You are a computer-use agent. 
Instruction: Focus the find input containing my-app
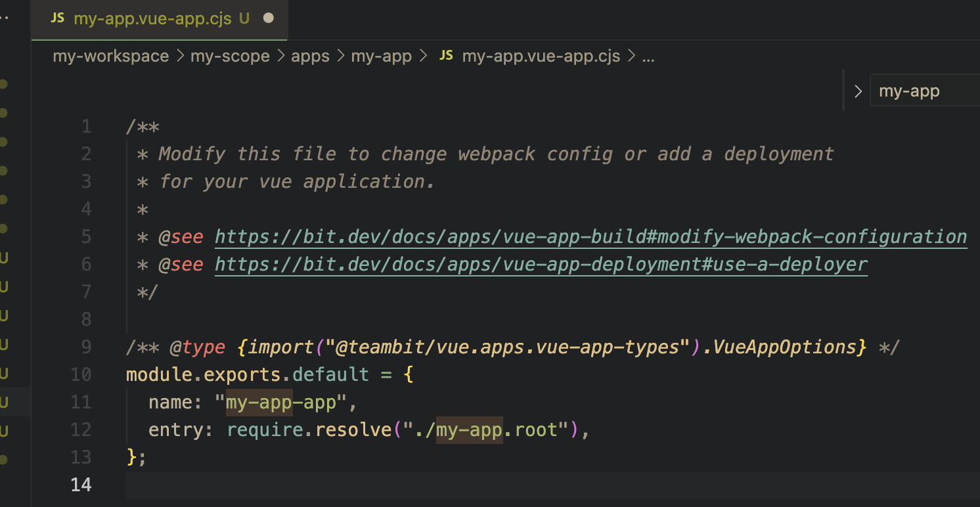tap(925, 91)
